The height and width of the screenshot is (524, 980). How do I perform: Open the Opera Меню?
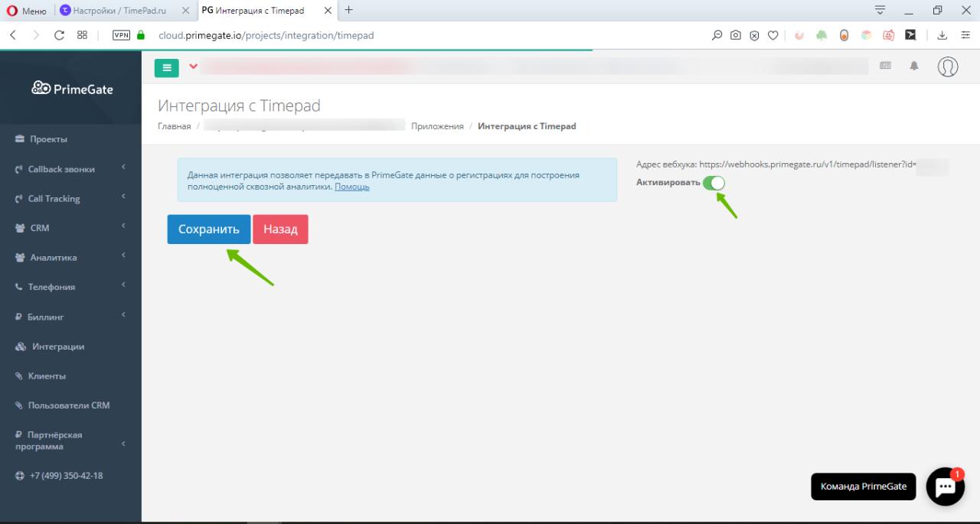click(x=25, y=11)
